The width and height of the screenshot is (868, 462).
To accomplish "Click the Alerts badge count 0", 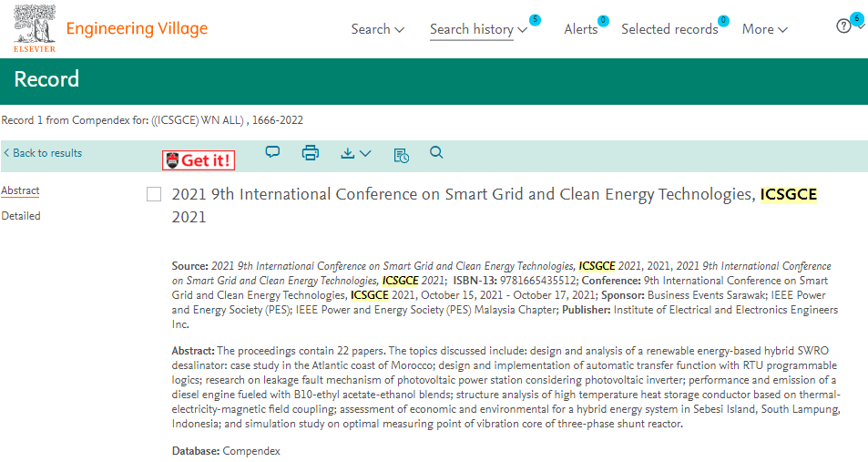I will coord(603,20).
